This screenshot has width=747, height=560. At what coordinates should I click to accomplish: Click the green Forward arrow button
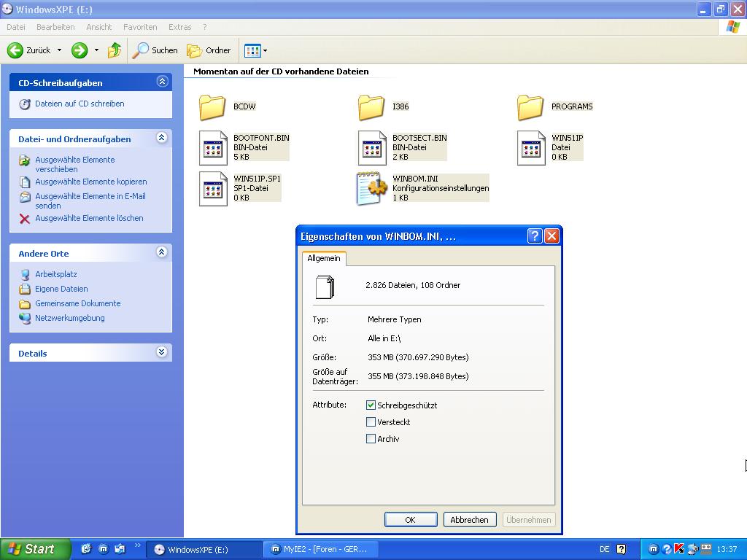tap(80, 50)
